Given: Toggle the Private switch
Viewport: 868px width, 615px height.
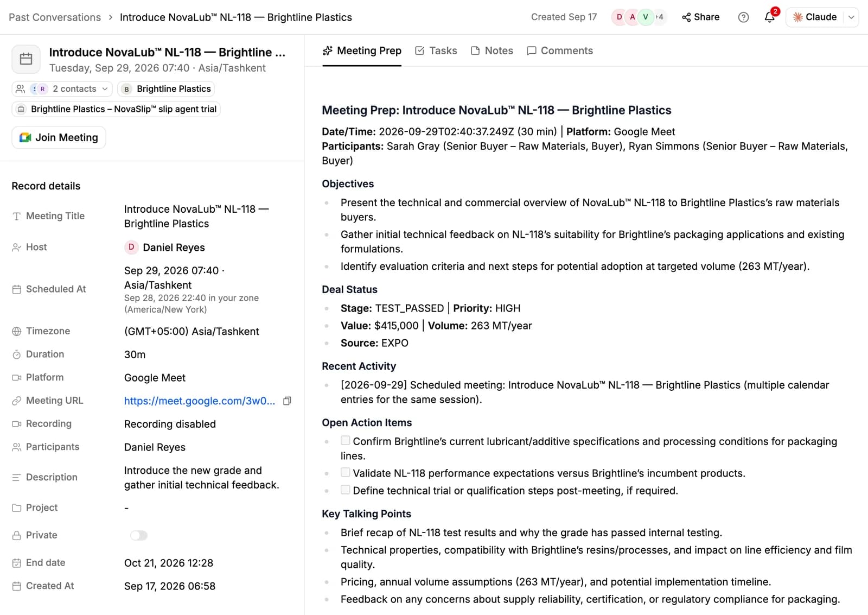Looking at the screenshot, I should point(138,536).
